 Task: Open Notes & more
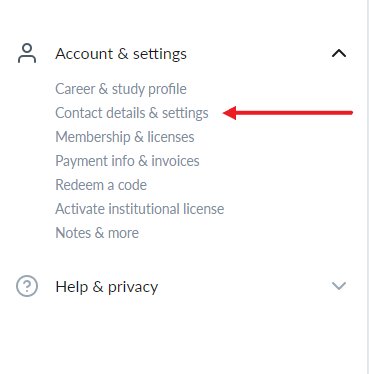tap(97, 233)
